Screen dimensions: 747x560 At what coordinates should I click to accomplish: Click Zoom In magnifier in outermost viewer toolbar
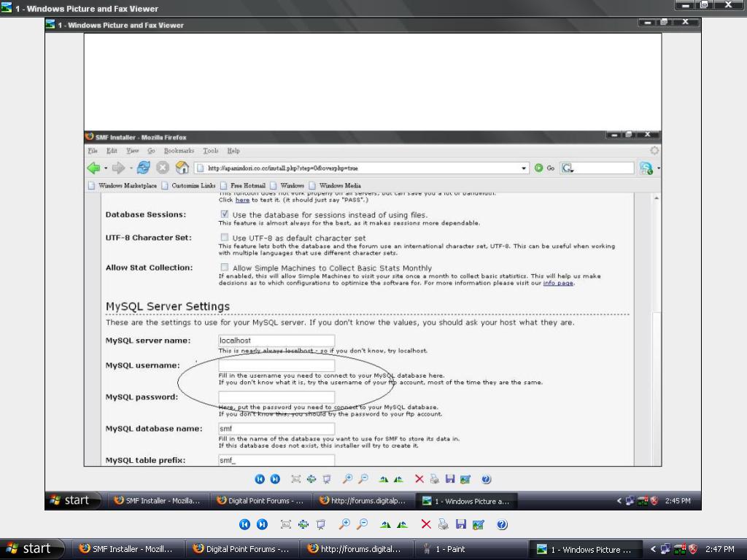344,524
